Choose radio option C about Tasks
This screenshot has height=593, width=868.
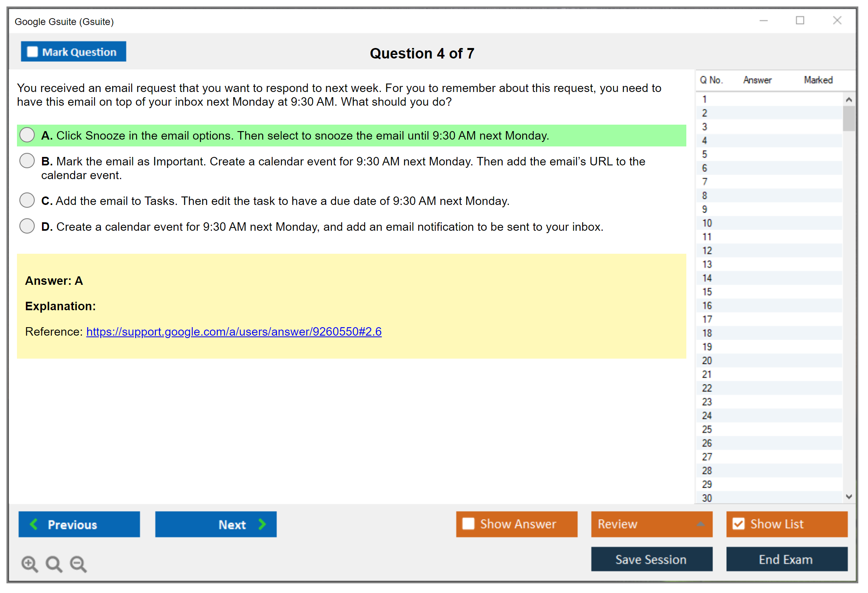[x=27, y=200]
